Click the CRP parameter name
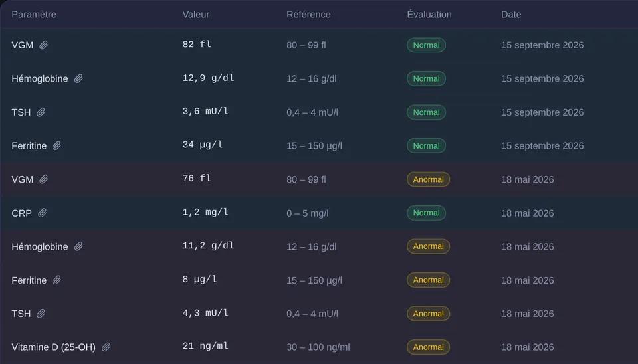 point(21,213)
